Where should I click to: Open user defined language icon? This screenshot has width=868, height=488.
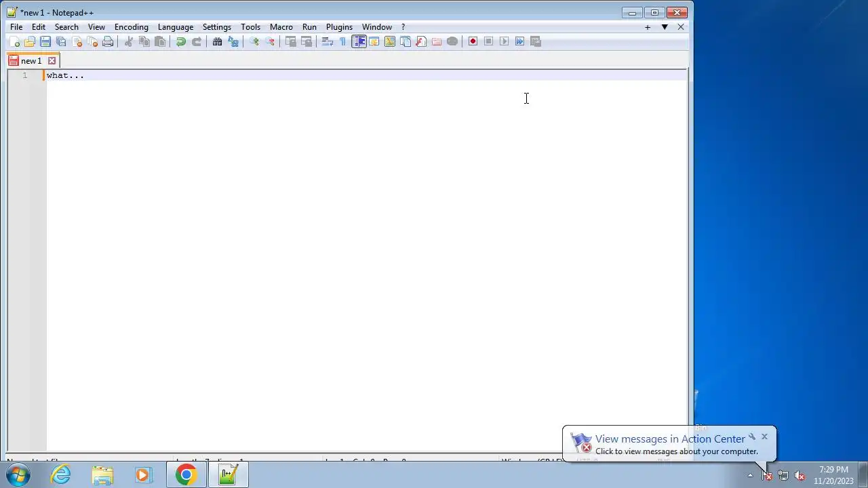point(374,41)
